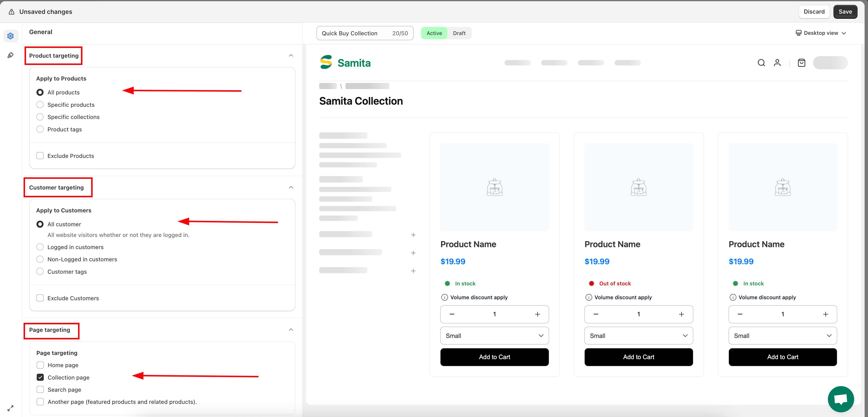Click the account user icon in preview
This screenshot has width=868, height=417.
[777, 63]
